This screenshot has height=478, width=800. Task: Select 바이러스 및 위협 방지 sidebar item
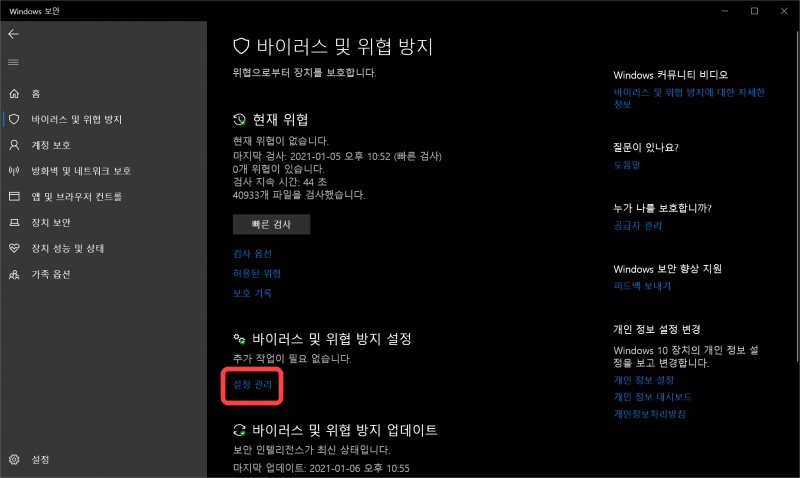point(103,119)
